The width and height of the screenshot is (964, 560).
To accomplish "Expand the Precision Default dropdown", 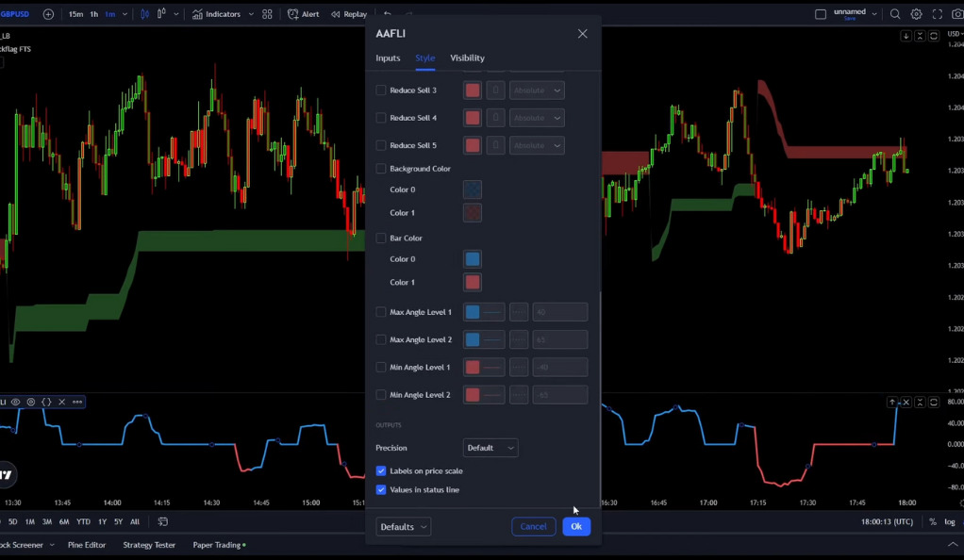I will pos(490,448).
